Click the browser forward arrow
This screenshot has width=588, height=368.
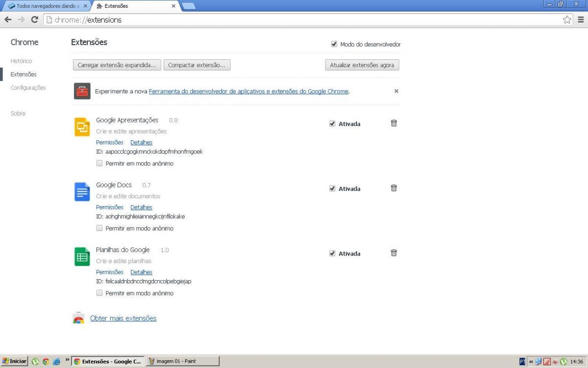[21, 20]
